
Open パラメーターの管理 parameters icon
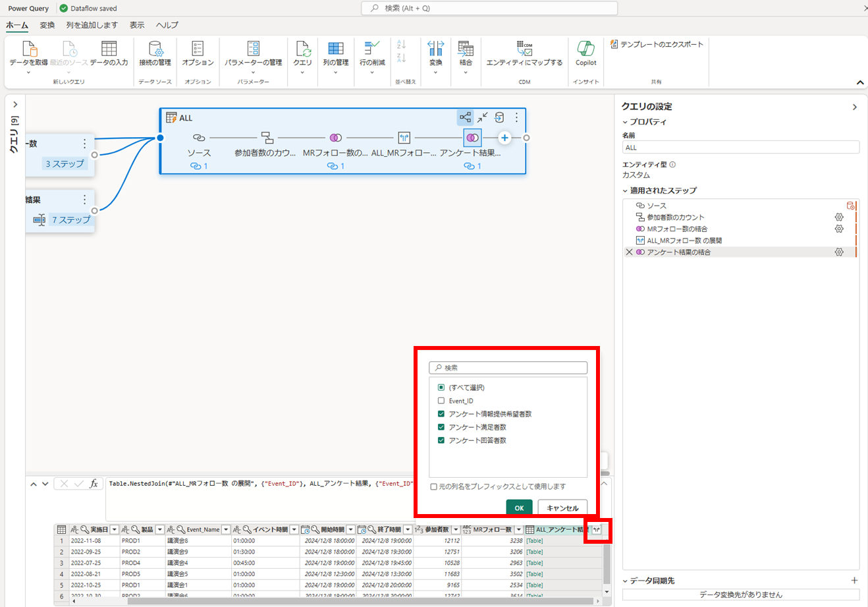(254, 49)
